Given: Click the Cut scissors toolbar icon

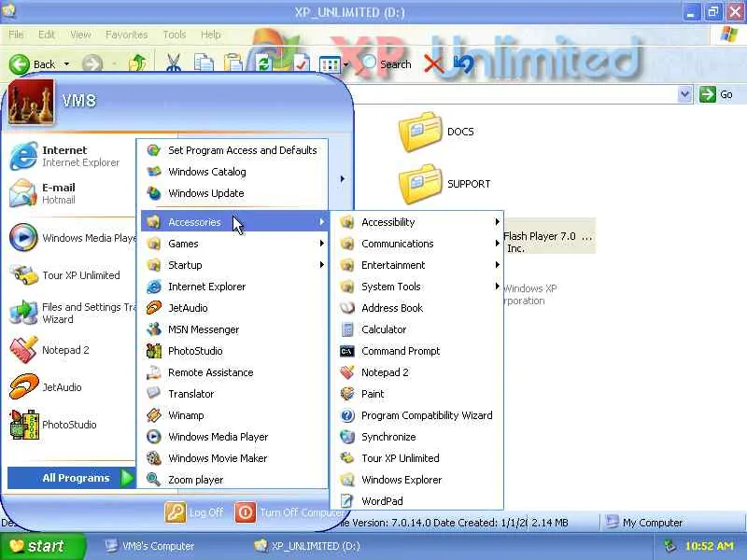Looking at the screenshot, I should pyautogui.click(x=174, y=63).
